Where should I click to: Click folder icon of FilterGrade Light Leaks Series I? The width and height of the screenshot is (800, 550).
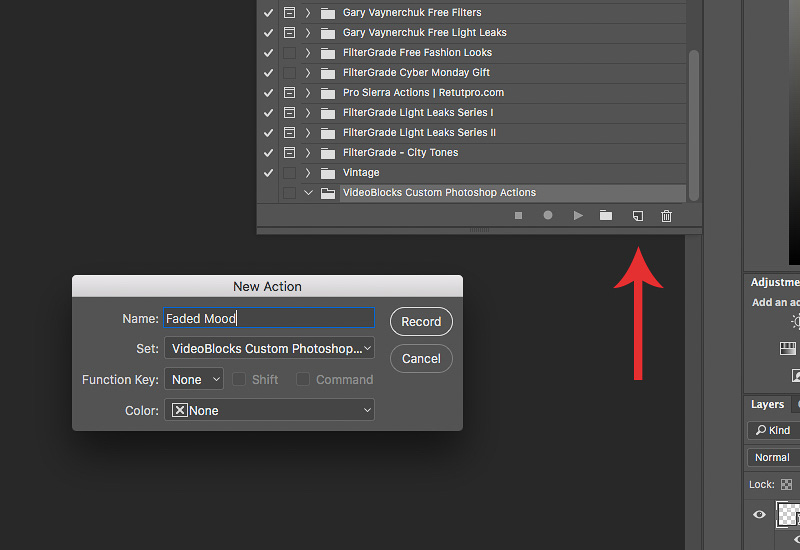coord(328,113)
